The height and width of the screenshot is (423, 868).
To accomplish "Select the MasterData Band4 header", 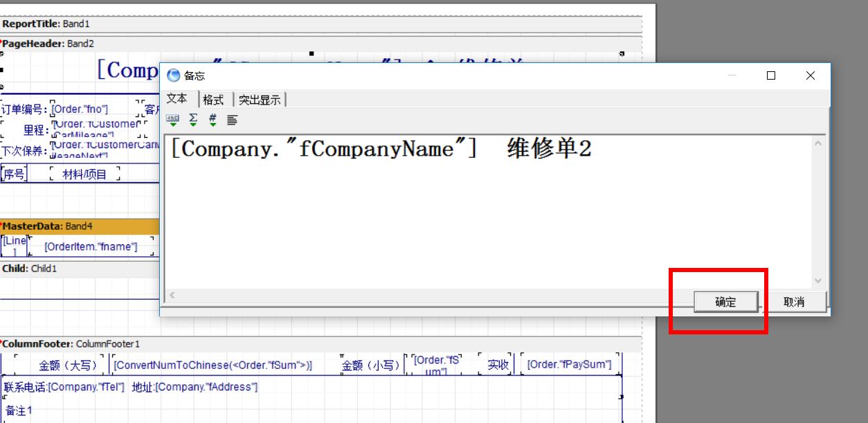I will click(80, 226).
